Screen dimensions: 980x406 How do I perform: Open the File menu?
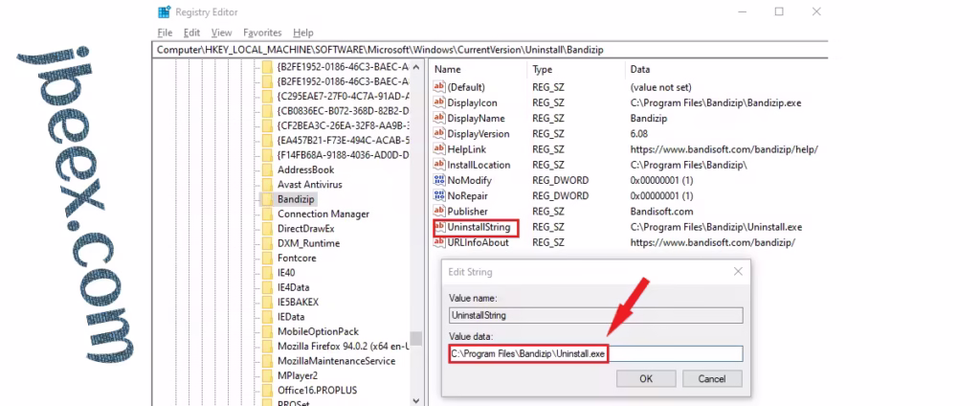click(165, 33)
